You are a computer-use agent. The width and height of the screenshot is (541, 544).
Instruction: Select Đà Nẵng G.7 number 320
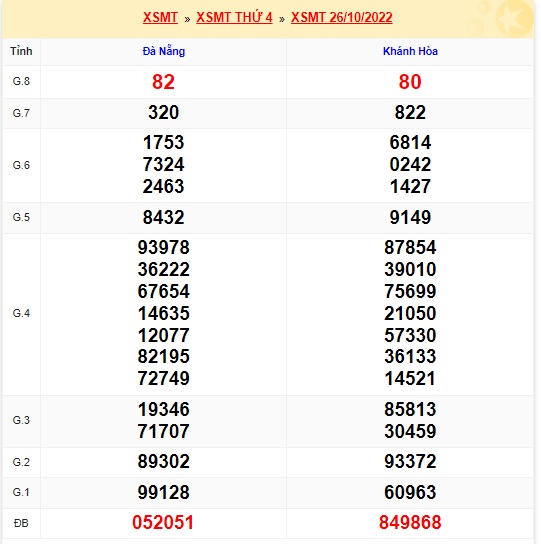click(x=163, y=112)
